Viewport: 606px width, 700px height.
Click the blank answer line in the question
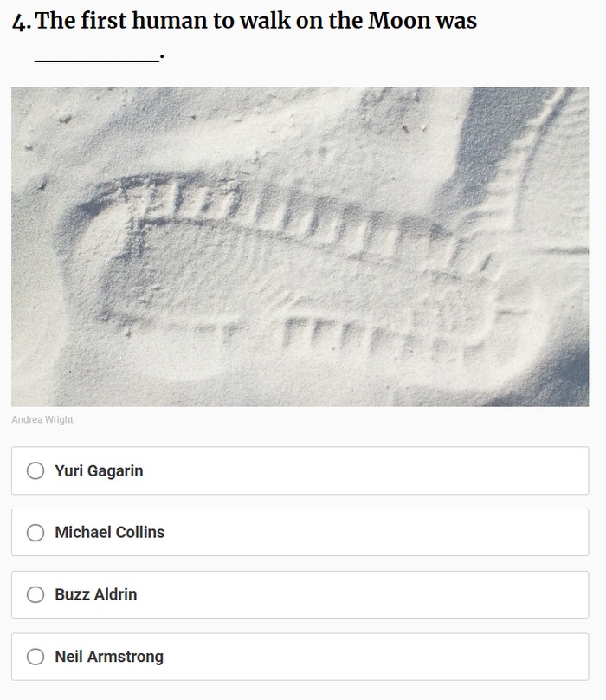click(x=96, y=59)
